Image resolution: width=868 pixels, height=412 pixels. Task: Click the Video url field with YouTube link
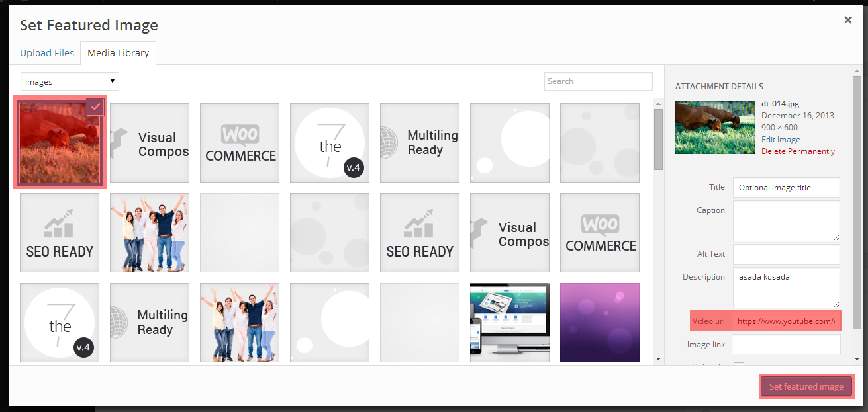[x=786, y=321]
